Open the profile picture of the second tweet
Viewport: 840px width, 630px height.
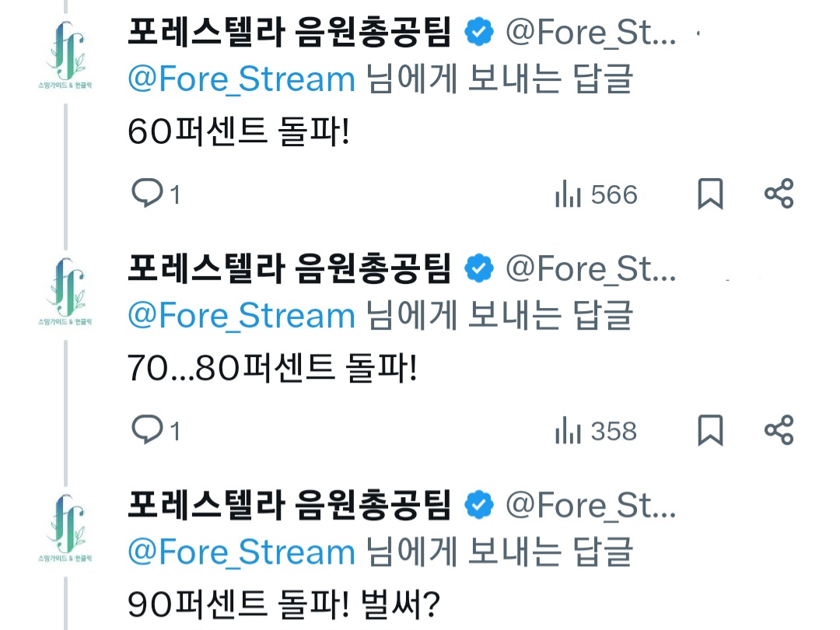(65, 292)
